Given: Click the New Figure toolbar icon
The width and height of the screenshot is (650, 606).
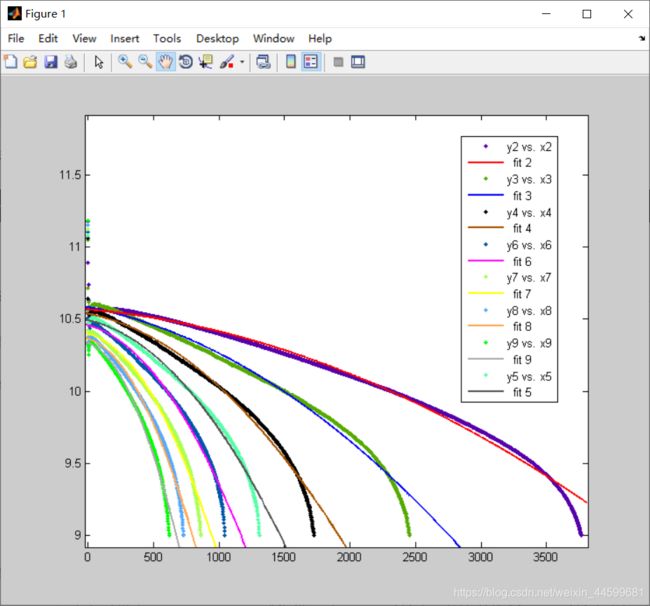Looking at the screenshot, I should click(11, 62).
